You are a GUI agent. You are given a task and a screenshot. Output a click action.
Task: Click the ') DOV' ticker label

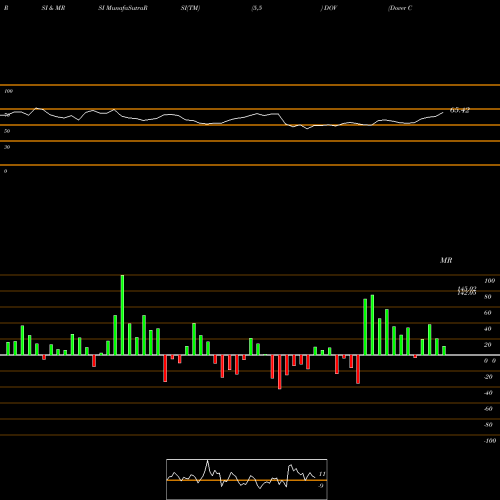329,8
